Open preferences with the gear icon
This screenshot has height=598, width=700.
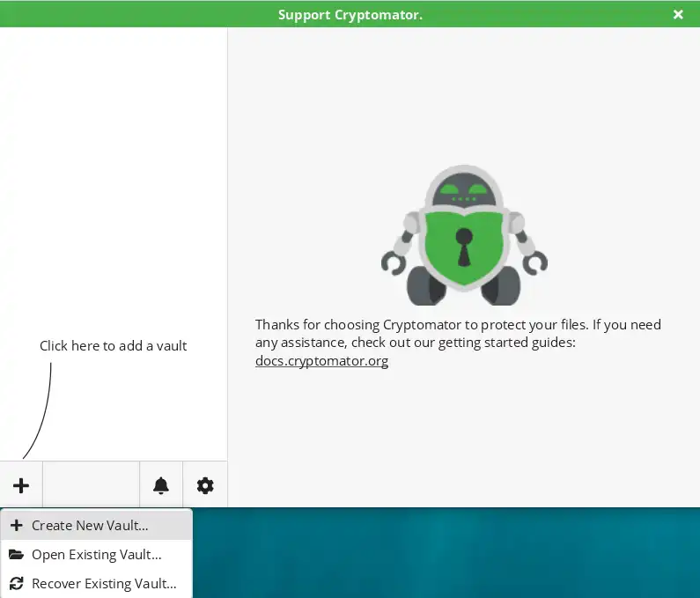pos(205,485)
